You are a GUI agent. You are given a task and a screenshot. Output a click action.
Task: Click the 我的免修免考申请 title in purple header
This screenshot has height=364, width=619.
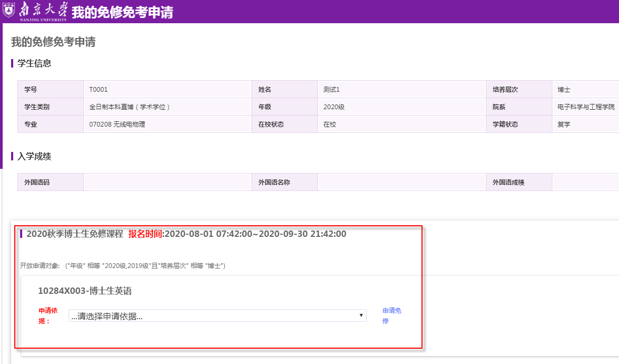click(x=122, y=12)
